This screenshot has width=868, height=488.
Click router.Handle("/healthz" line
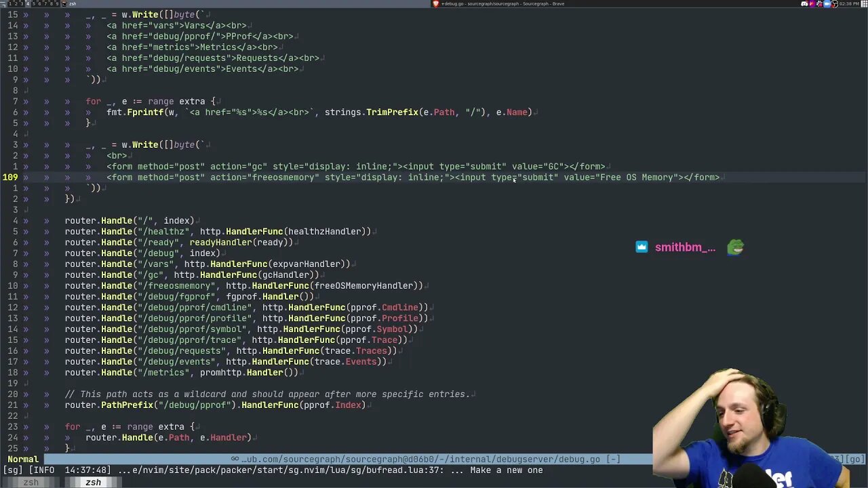point(218,231)
